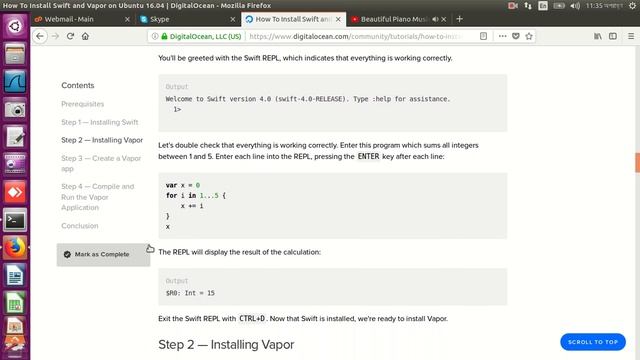This screenshot has width=640, height=360.
Task: Save page to Pocket icon
Action: click(x=516, y=36)
